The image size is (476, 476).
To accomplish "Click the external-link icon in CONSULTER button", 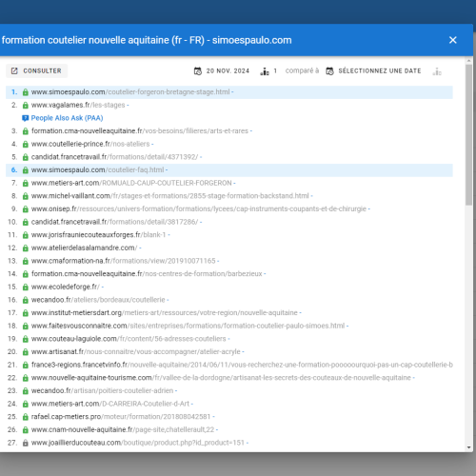I will [14, 71].
